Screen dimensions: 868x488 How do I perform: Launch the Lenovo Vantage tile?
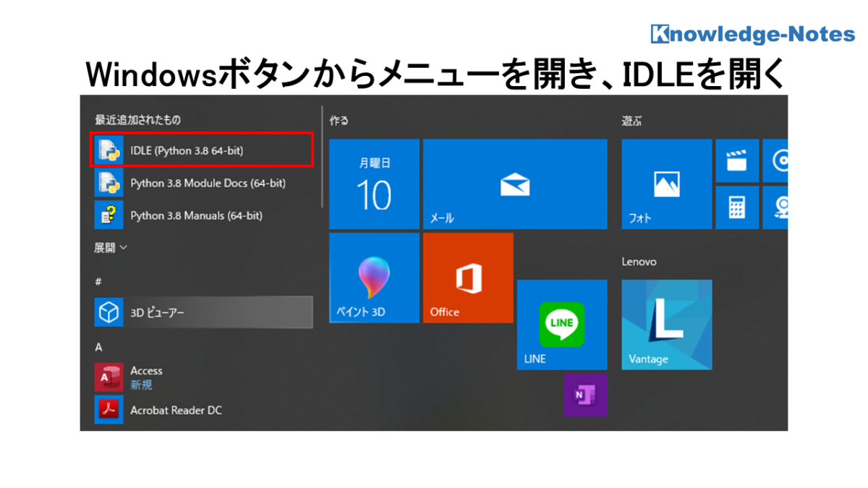coord(666,325)
